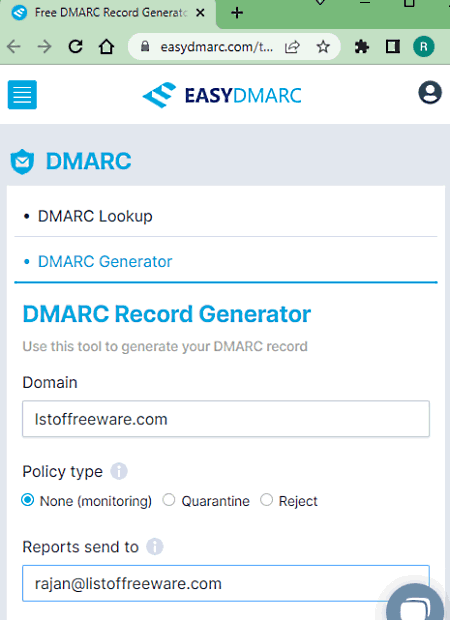
Task: Toggle the browser side panel icon
Action: tap(392, 47)
